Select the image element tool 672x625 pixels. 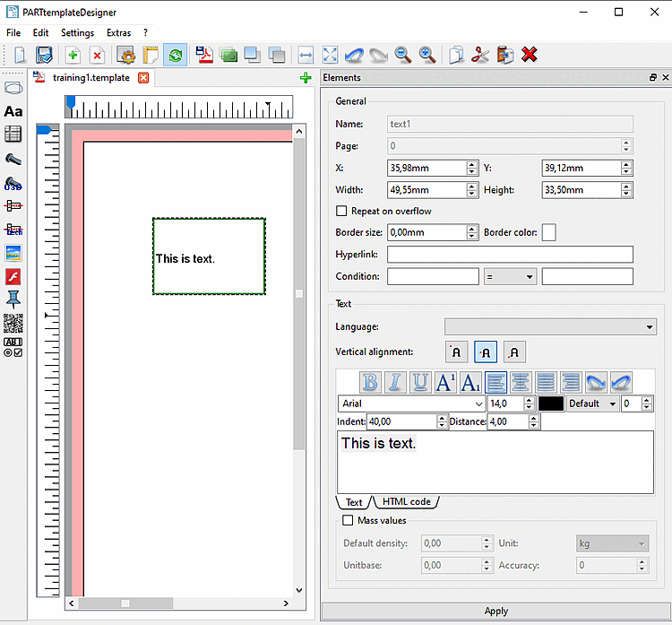click(13, 253)
